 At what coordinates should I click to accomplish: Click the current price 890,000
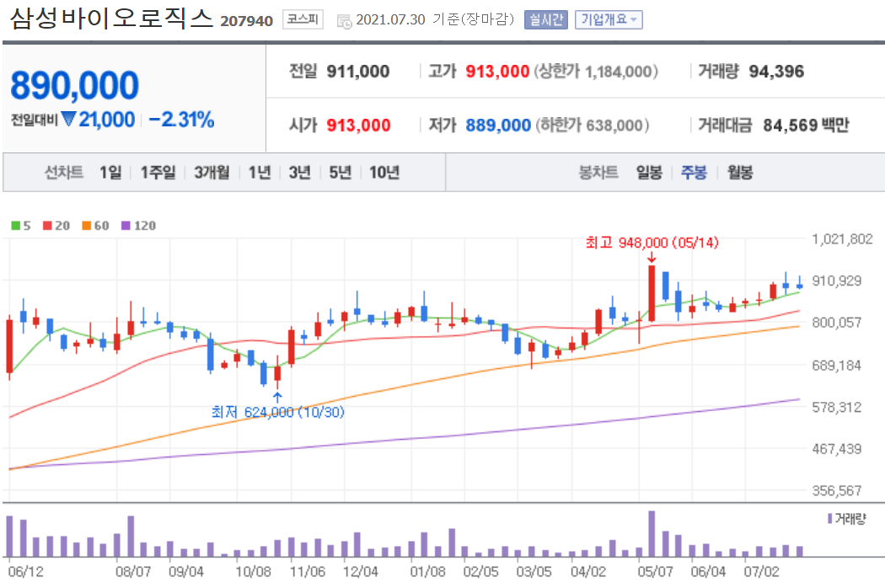pyautogui.click(x=74, y=85)
